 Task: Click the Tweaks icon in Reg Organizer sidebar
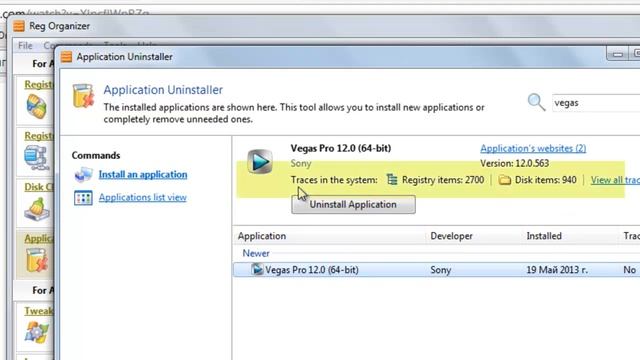tap(37, 332)
